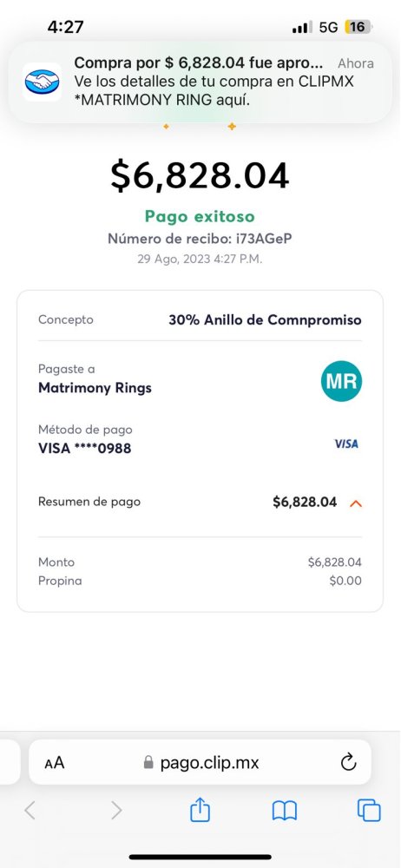
Task: Go forward with Safari forward arrow
Action: tap(116, 811)
